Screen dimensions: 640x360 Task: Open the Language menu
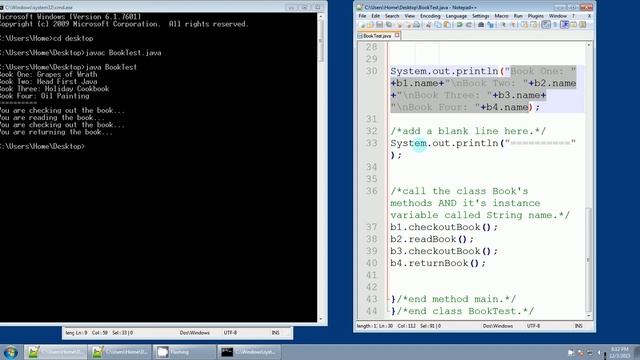tap(456, 16)
